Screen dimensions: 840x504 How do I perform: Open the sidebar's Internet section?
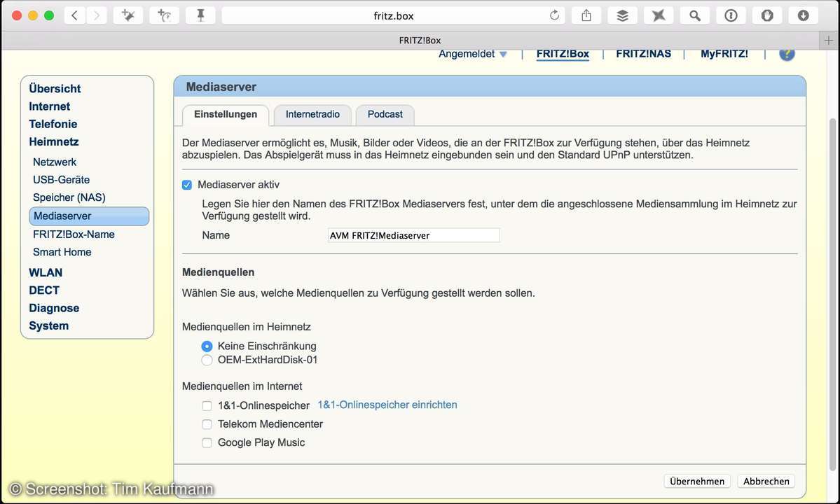point(49,106)
